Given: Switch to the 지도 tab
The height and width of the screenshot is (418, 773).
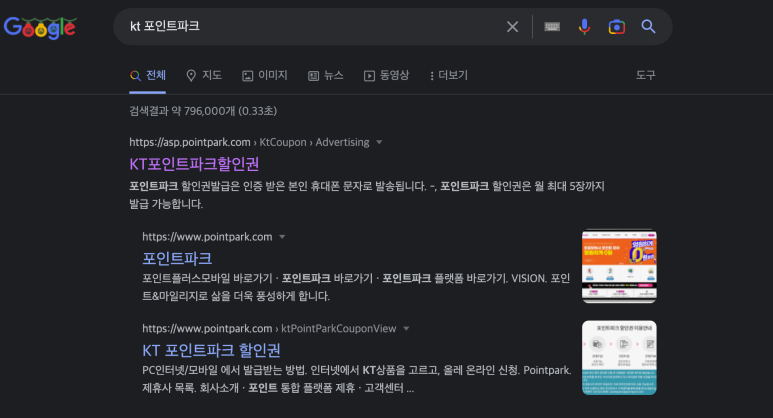Looking at the screenshot, I should [204, 75].
